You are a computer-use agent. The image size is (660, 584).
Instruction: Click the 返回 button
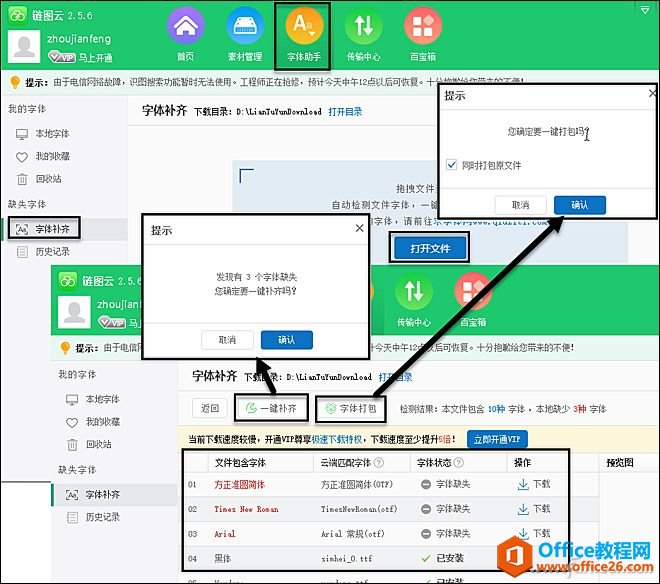click(210, 408)
